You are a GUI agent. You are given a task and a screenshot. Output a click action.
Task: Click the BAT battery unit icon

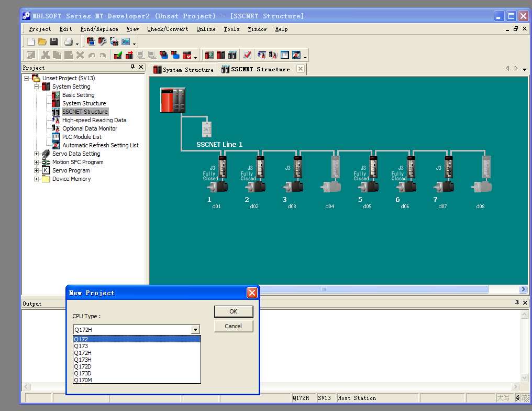click(x=207, y=128)
